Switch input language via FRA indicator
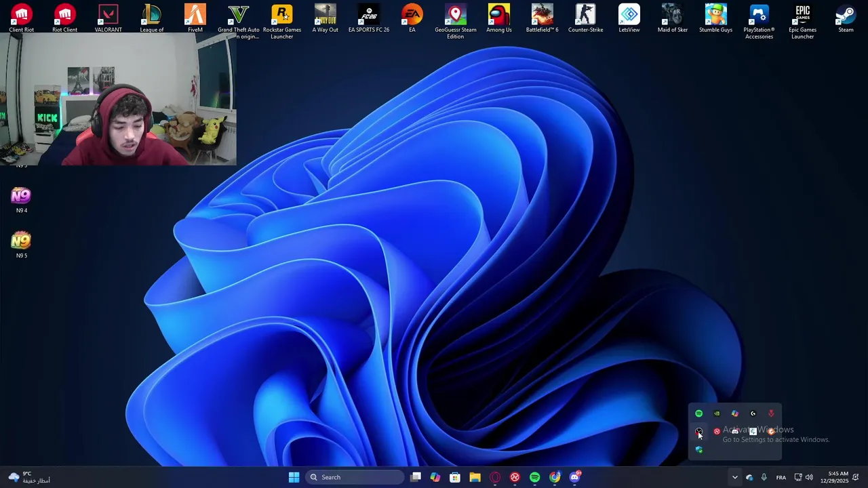The width and height of the screenshot is (868, 488). click(781, 477)
